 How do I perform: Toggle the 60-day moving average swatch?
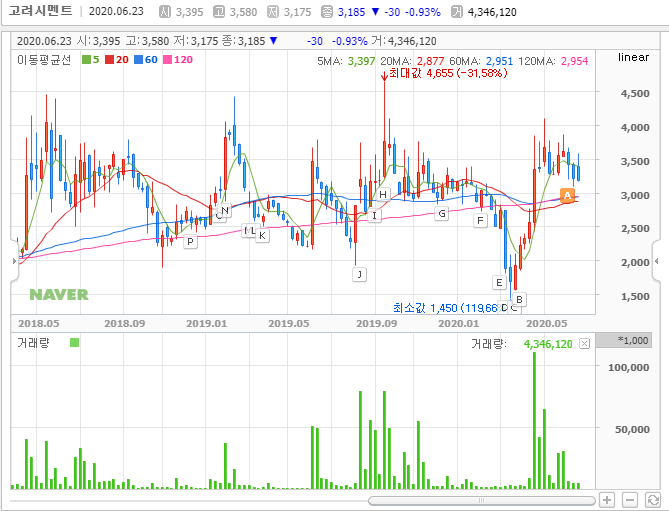pos(139,60)
